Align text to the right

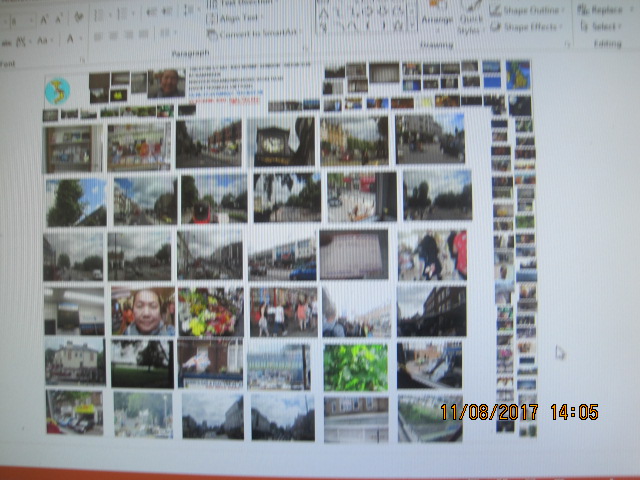[x=129, y=36]
